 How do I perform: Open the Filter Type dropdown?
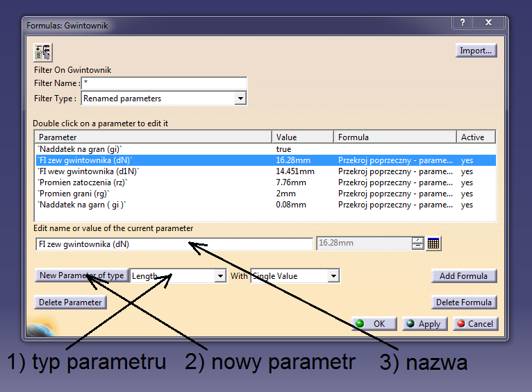240,99
